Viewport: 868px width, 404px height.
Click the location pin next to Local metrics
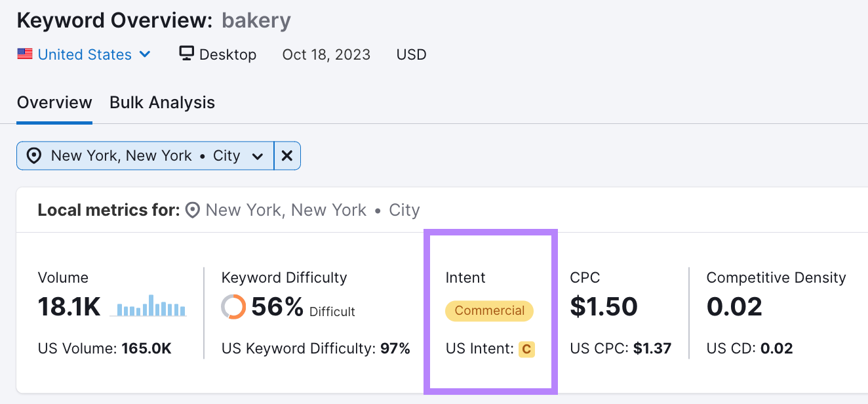tap(191, 210)
